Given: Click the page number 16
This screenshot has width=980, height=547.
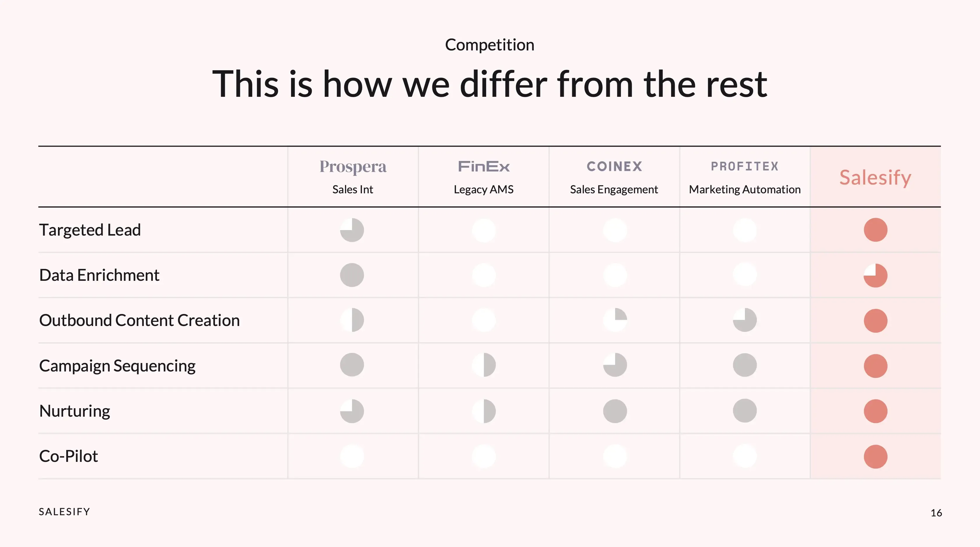Looking at the screenshot, I should pos(936,513).
